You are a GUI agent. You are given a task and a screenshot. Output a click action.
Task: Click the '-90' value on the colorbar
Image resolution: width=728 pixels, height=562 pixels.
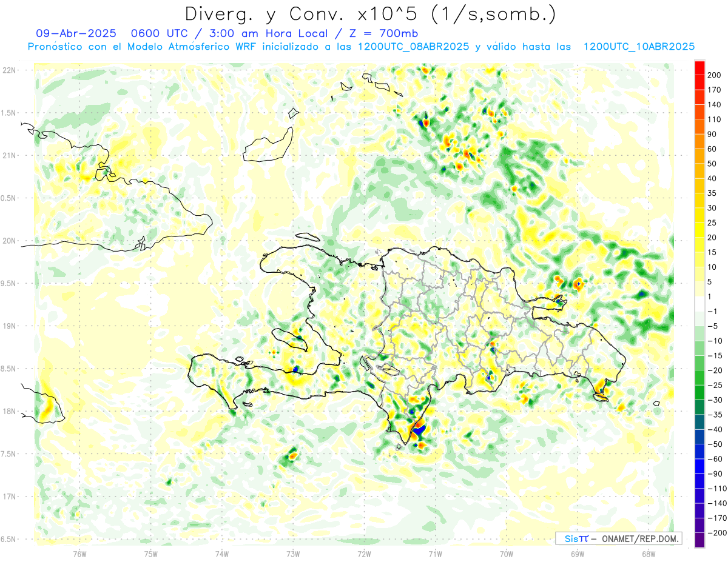[x=716, y=473]
